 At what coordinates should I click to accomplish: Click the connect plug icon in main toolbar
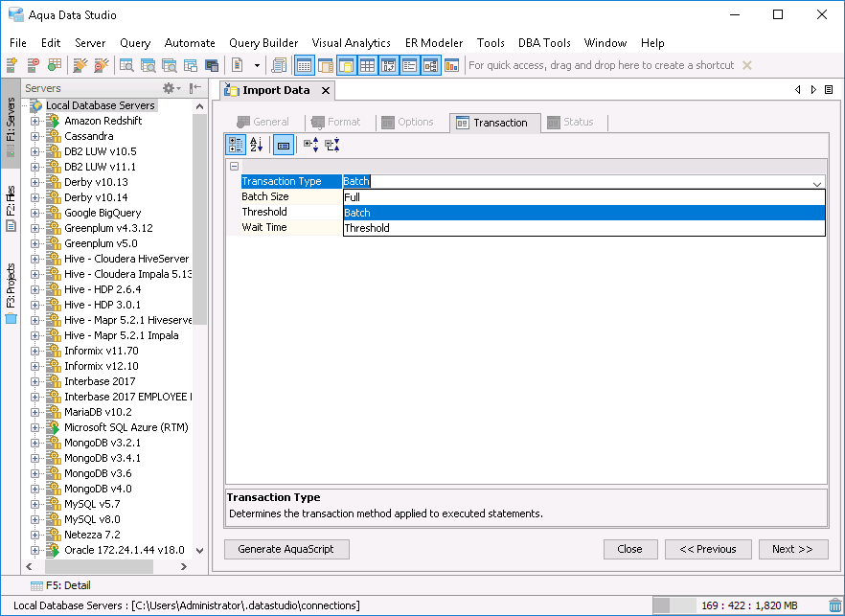tap(80, 65)
